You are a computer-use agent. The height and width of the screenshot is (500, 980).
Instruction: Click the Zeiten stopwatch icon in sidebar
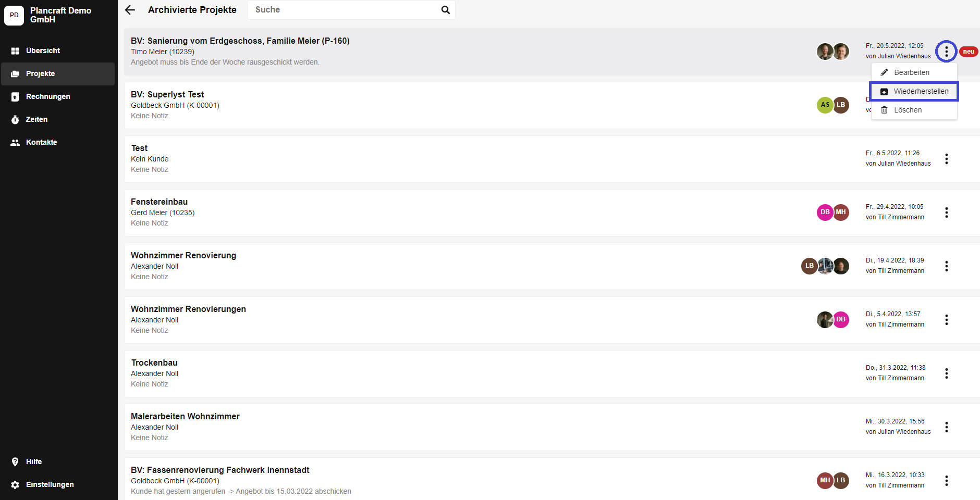pyautogui.click(x=15, y=120)
